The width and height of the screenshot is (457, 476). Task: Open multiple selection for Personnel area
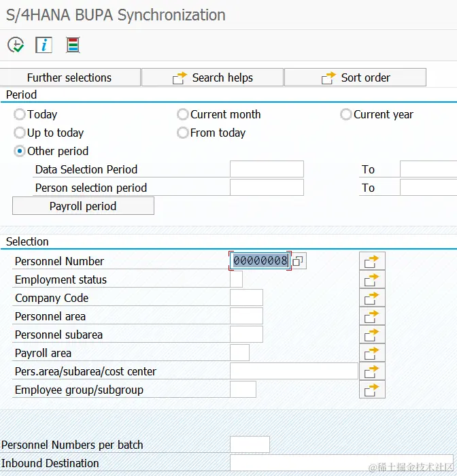click(x=372, y=316)
